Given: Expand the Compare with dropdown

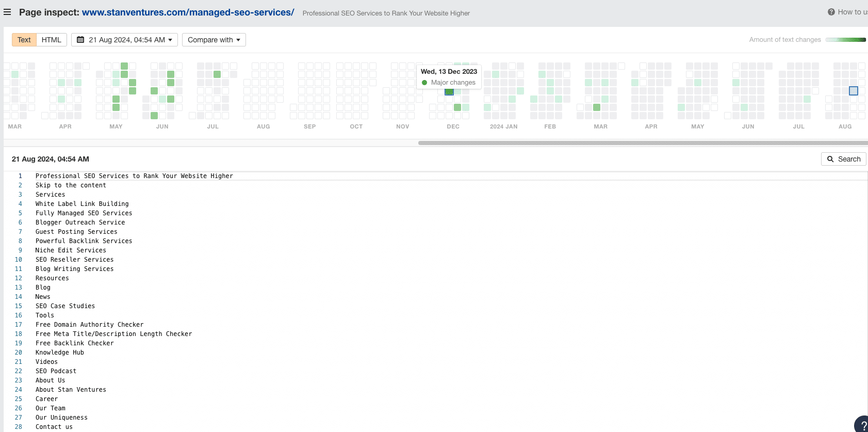Looking at the screenshot, I should click(x=214, y=40).
